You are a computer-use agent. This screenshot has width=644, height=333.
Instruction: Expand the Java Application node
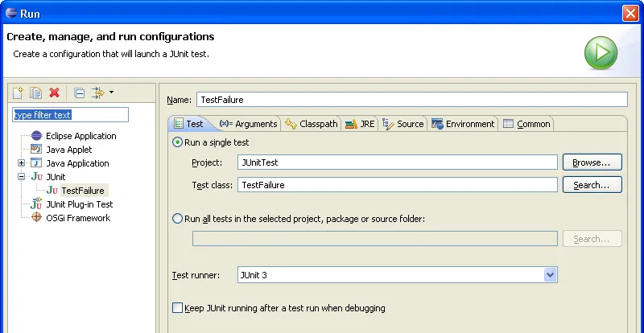pos(22,163)
